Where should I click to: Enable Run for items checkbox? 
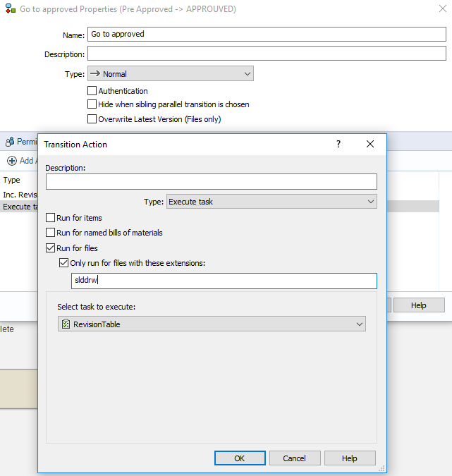point(51,219)
